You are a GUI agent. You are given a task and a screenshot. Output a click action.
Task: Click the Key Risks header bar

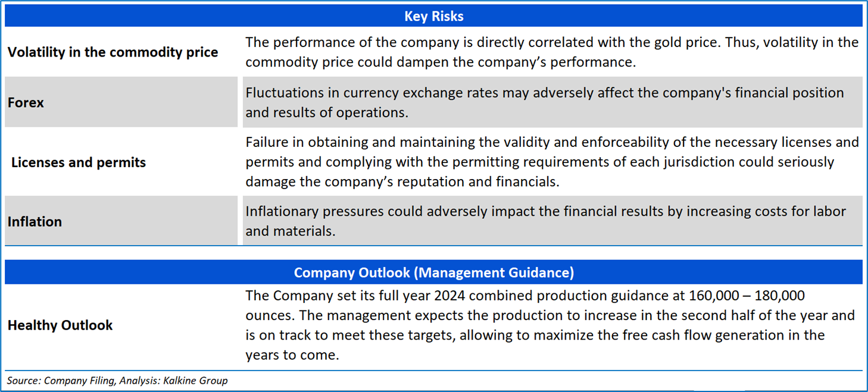tap(433, 16)
